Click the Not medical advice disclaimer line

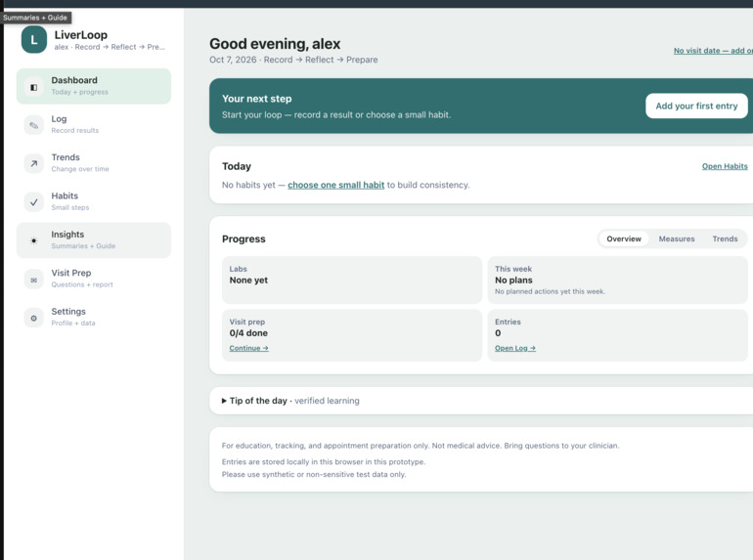[x=421, y=446]
